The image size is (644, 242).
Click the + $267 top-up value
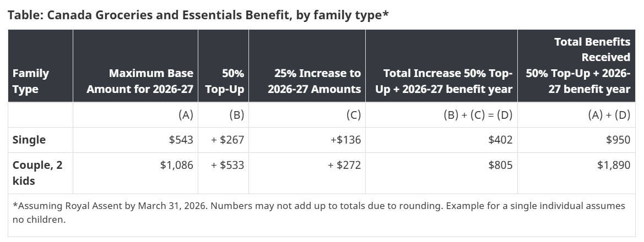(228, 140)
